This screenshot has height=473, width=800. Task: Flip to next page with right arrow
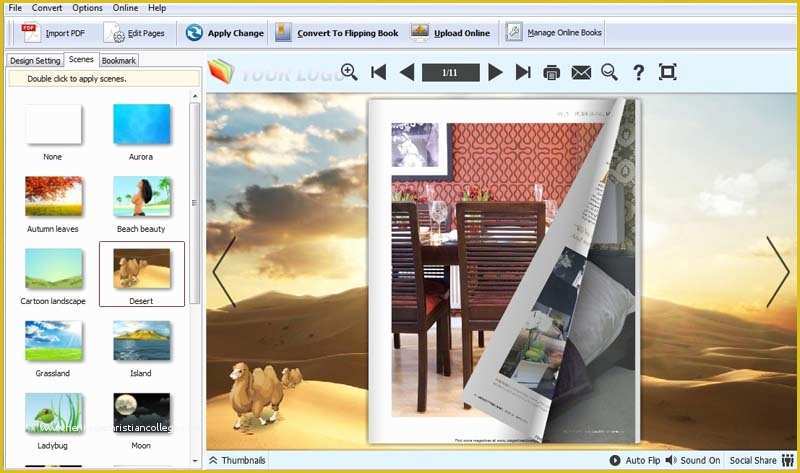coord(778,271)
